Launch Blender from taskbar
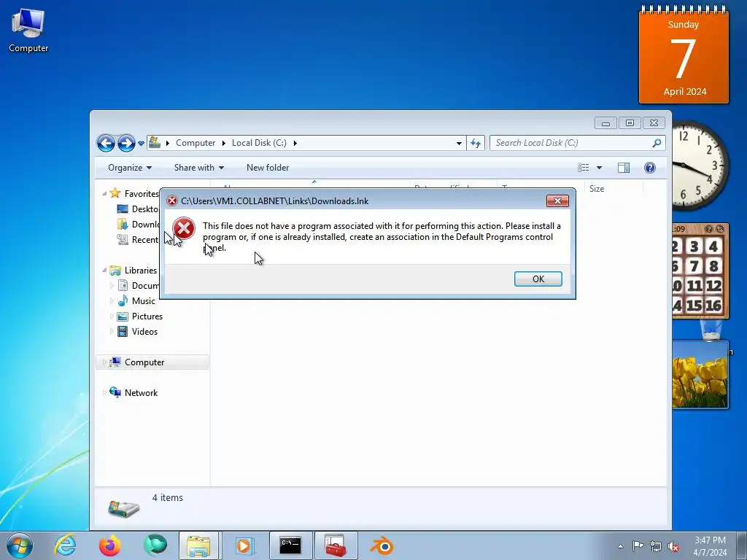 click(382, 545)
